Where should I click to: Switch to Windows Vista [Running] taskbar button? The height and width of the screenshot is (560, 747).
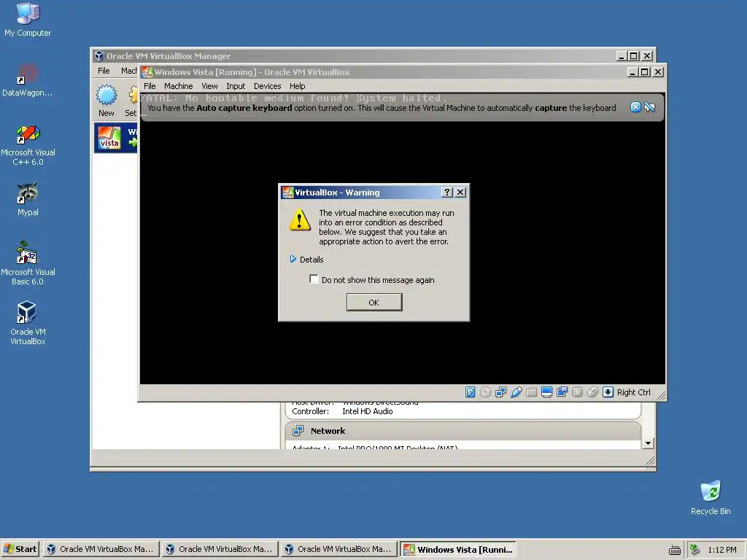coord(458,549)
